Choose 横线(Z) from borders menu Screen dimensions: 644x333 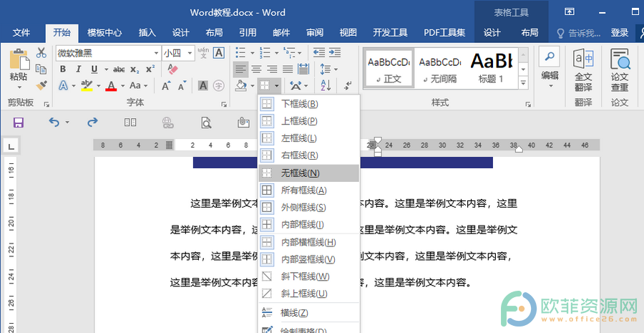click(309, 313)
